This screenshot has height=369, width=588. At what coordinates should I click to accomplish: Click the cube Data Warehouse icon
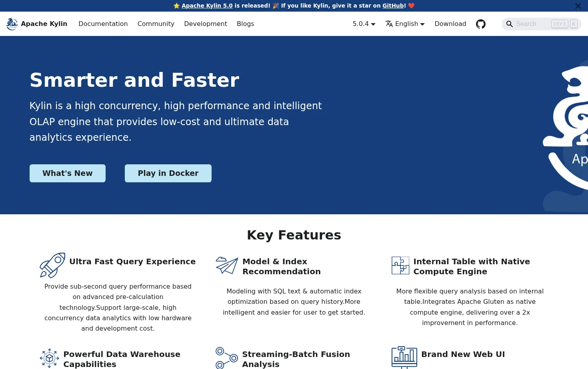pos(50,358)
